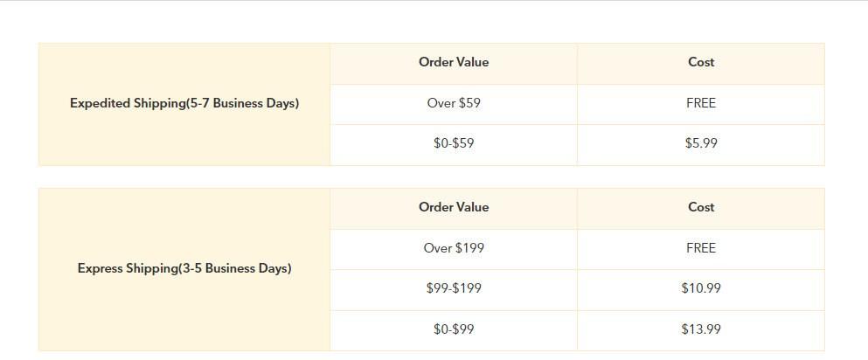868x360 pixels.
Task: Select the Order Value header in Express table
Action: pos(454,209)
